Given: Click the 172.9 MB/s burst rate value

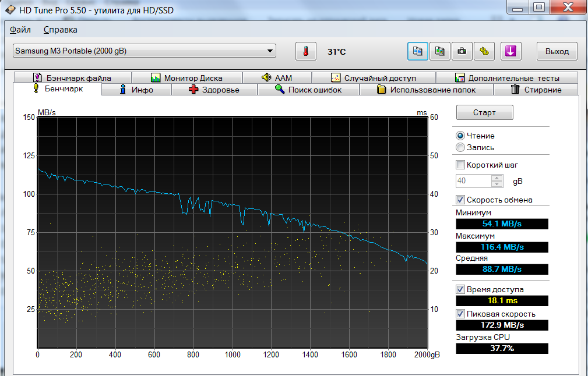Looking at the screenshot, I should [502, 325].
